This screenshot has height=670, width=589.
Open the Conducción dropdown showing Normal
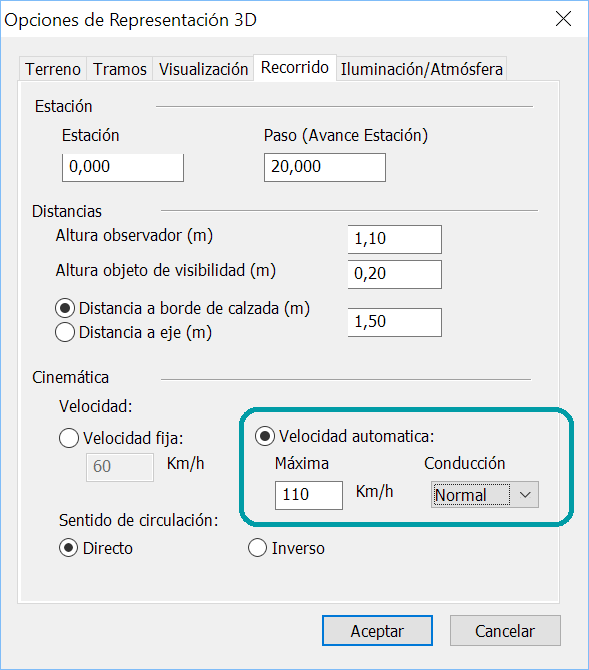click(x=485, y=495)
